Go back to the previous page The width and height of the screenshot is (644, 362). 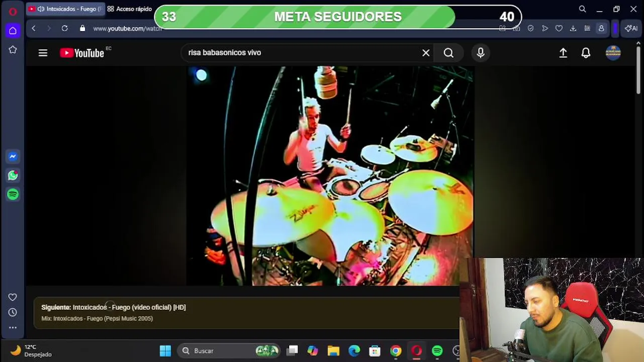(34, 29)
